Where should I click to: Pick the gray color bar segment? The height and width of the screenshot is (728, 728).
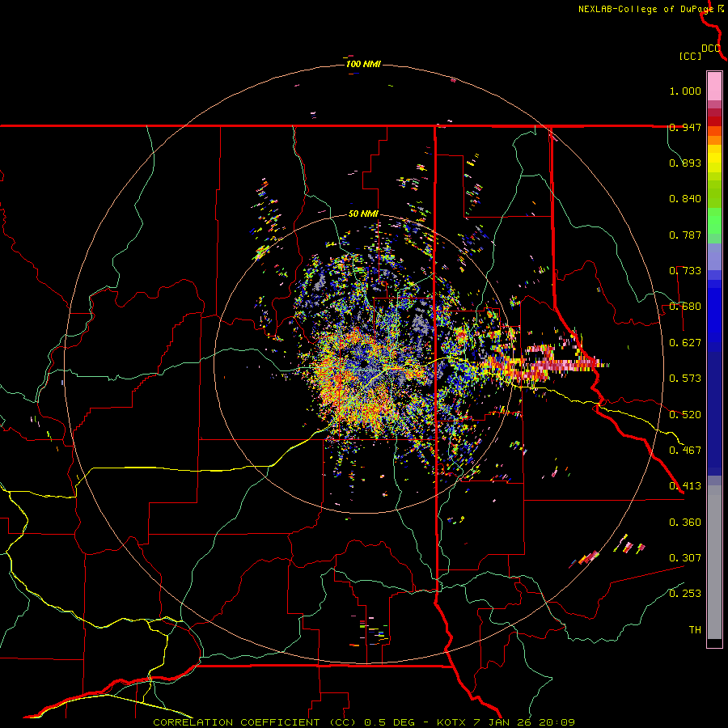click(x=714, y=562)
